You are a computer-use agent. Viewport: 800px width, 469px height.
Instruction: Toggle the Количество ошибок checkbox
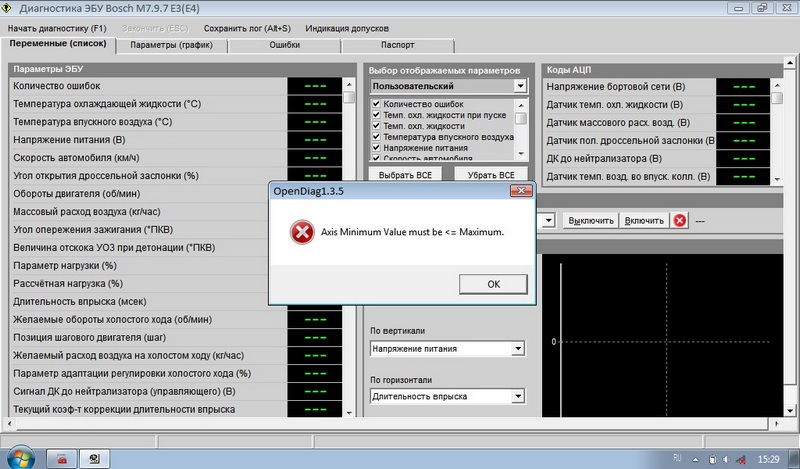click(x=376, y=104)
